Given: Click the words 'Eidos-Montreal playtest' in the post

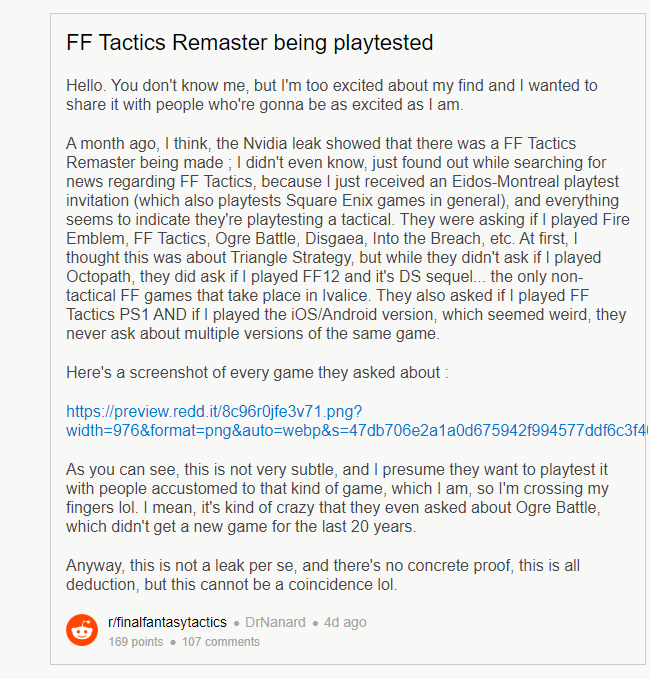Looking at the screenshot, I should click(x=535, y=181).
